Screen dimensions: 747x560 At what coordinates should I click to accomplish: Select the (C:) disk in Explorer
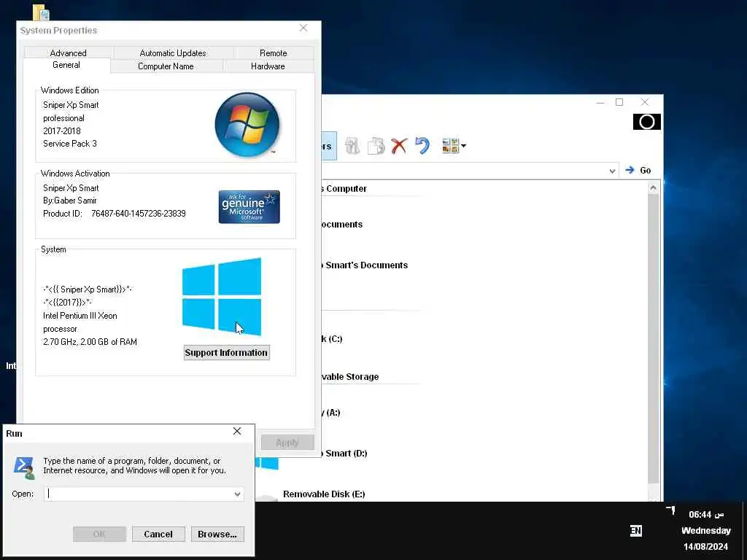pos(332,339)
